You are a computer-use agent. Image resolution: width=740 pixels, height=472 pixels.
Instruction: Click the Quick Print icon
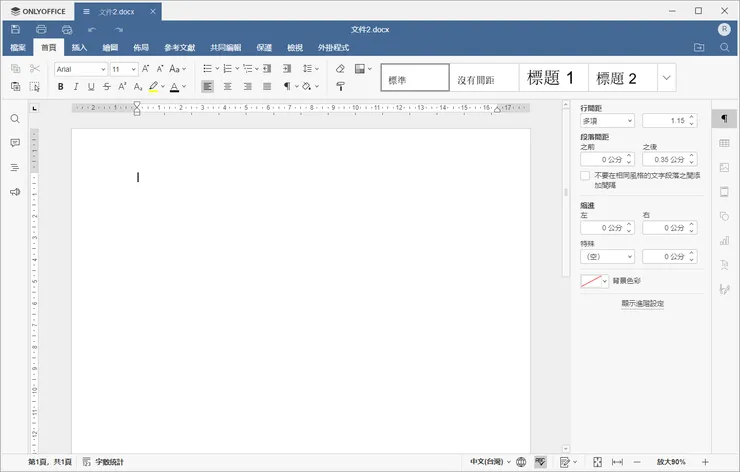[67, 30]
